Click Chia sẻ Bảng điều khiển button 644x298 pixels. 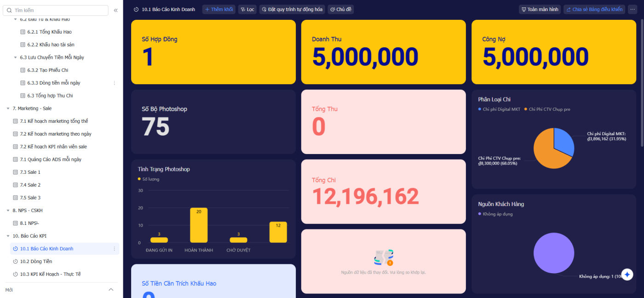[x=594, y=9]
